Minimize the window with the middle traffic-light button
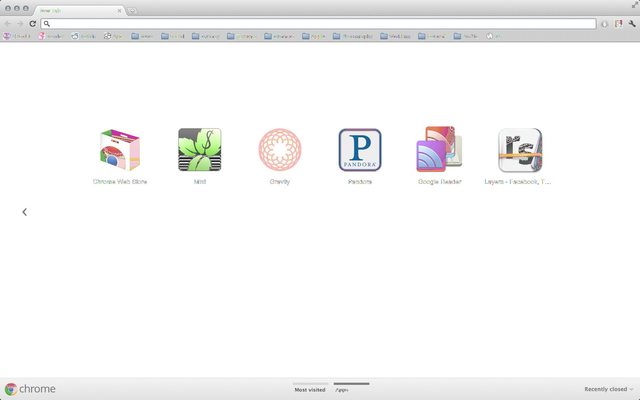 point(17,8)
